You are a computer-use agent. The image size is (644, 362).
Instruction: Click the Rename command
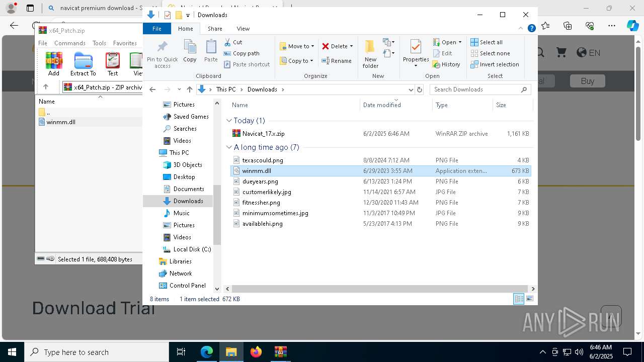(x=337, y=61)
